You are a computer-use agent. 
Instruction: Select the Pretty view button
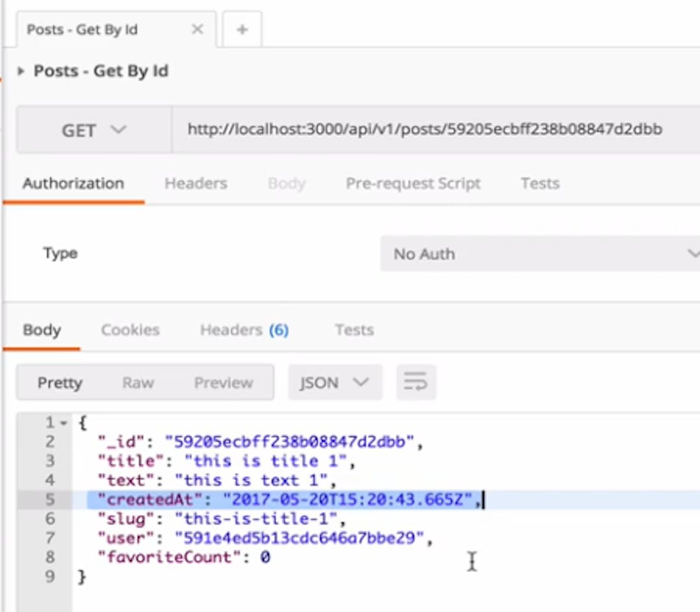click(x=60, y=383)
